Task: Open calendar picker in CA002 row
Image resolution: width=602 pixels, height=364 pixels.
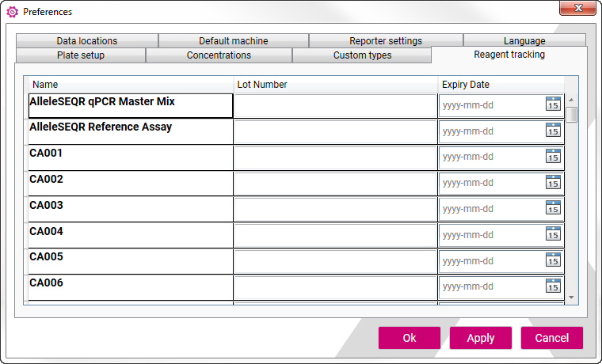Action: pyautogui.click(x=553, y=182)
